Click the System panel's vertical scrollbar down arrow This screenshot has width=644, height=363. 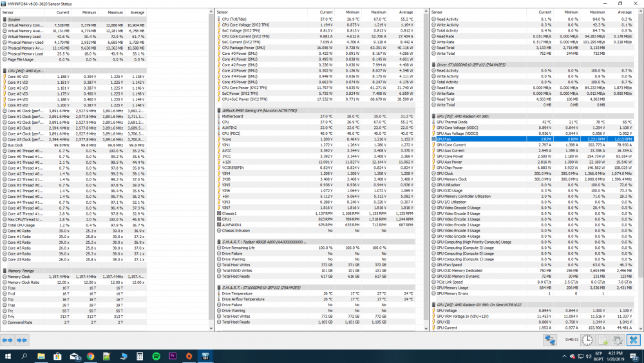click(211, 328)
